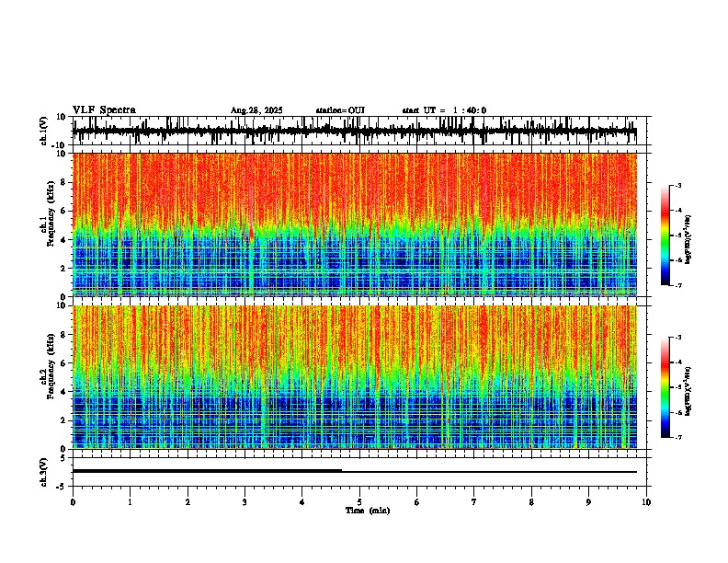Image resolution: width=728 pixels, height=563 pixels.
Task: Click time axis tick label "2"
Action: [188, 502]
